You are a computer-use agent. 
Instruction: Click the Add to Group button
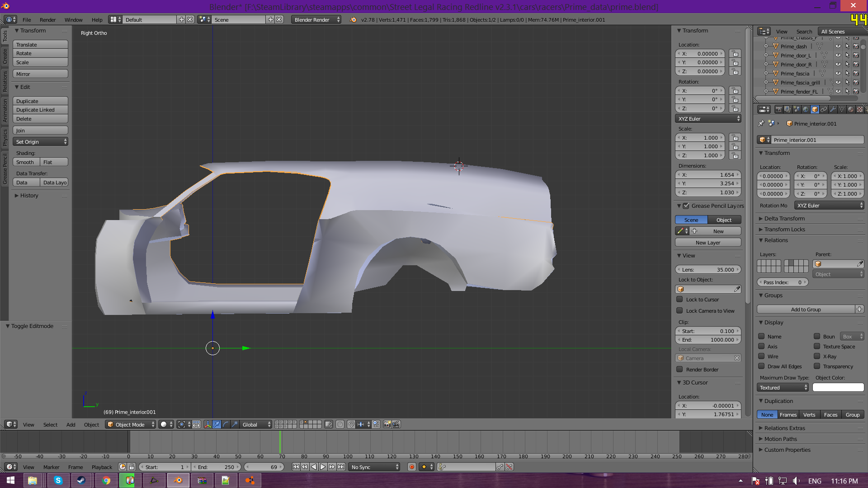pos(806,309)
